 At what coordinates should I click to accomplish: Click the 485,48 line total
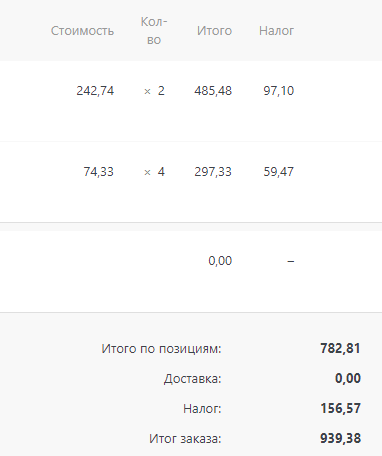(x=213, y=91)
